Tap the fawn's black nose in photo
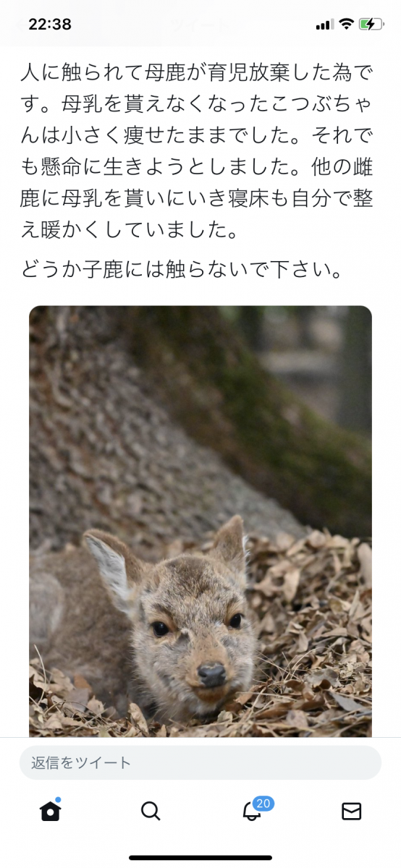Image resolution: width=401 pixels, height=868 pixels. 212,674
